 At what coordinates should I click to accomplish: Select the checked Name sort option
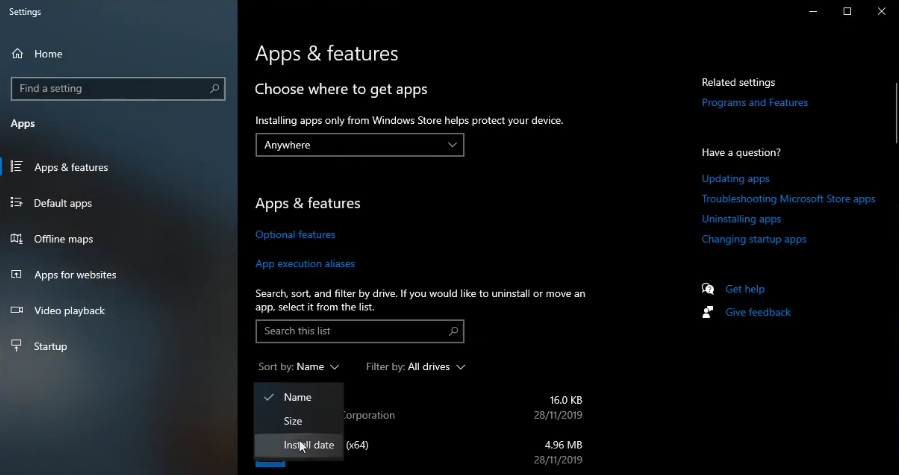coord(297,397)
